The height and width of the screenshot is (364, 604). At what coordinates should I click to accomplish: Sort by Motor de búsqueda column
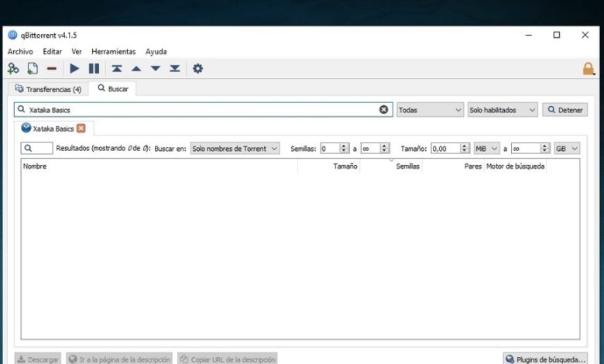pos(515,167)
